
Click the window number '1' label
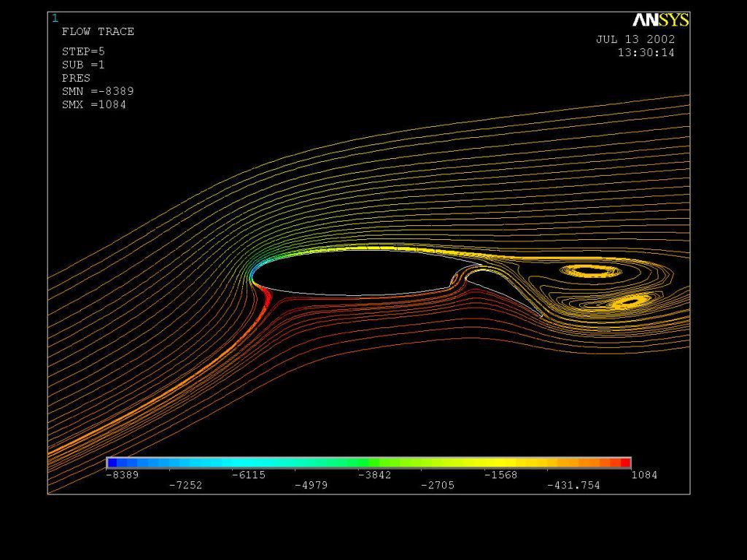pos(55,18)
